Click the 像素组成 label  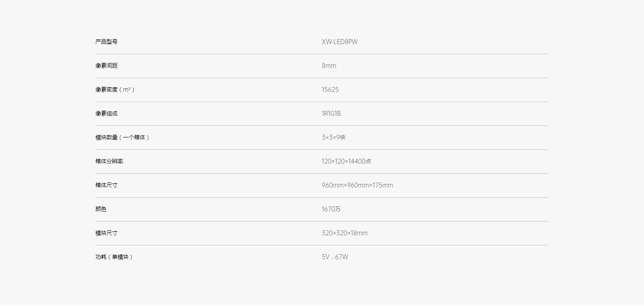pos(106,114)
